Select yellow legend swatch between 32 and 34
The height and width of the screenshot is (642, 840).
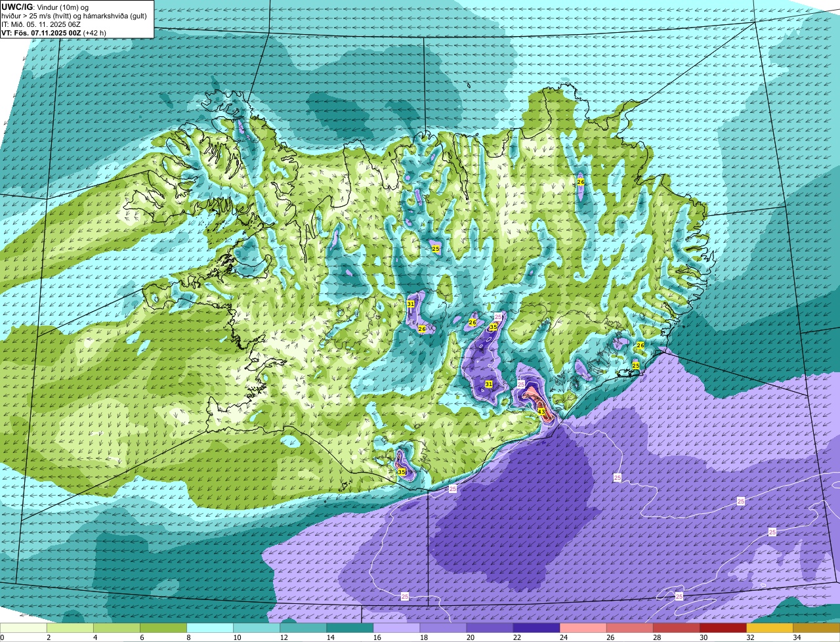click(769, 628)
